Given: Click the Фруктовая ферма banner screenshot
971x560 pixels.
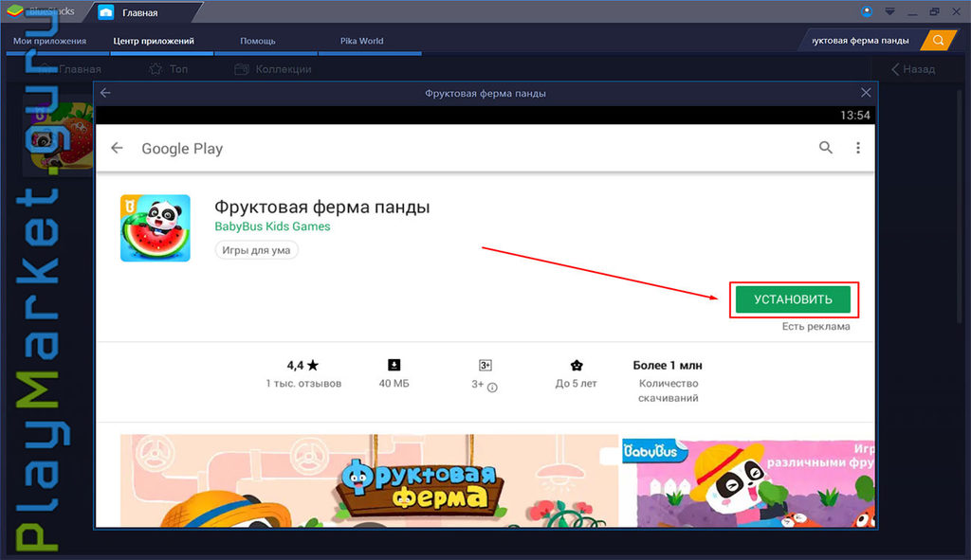Looking at the screenshot, I should click(369, 480).
